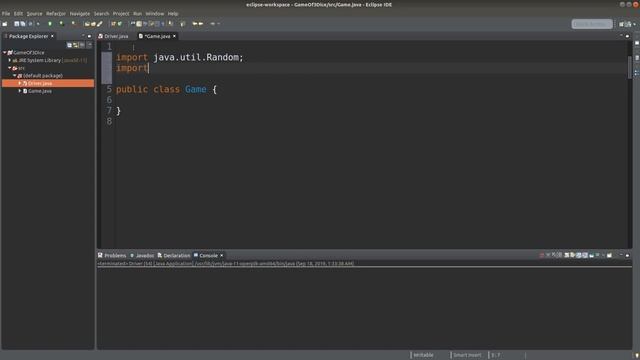Open the Search menu
The height and width of the screenshot is (360, 640).
point(101,13)
